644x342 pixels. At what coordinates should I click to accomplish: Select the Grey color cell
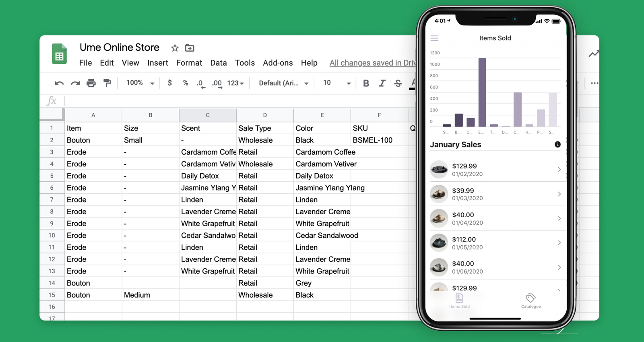322,283
